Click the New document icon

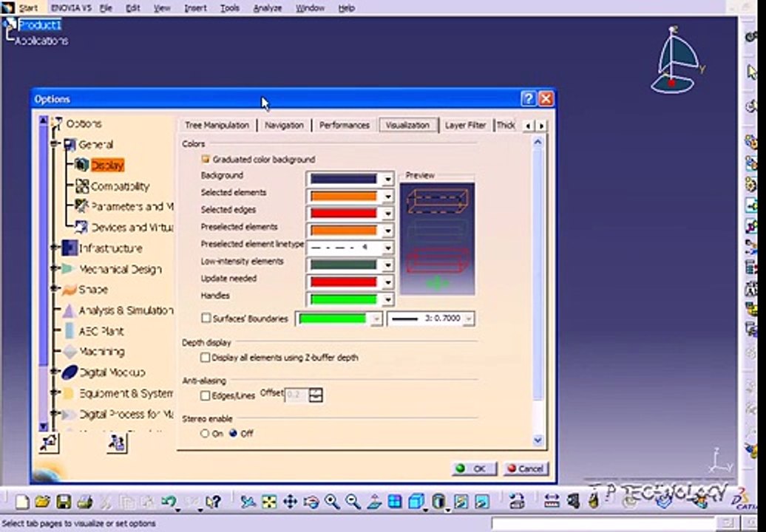(x=22, y=502)
